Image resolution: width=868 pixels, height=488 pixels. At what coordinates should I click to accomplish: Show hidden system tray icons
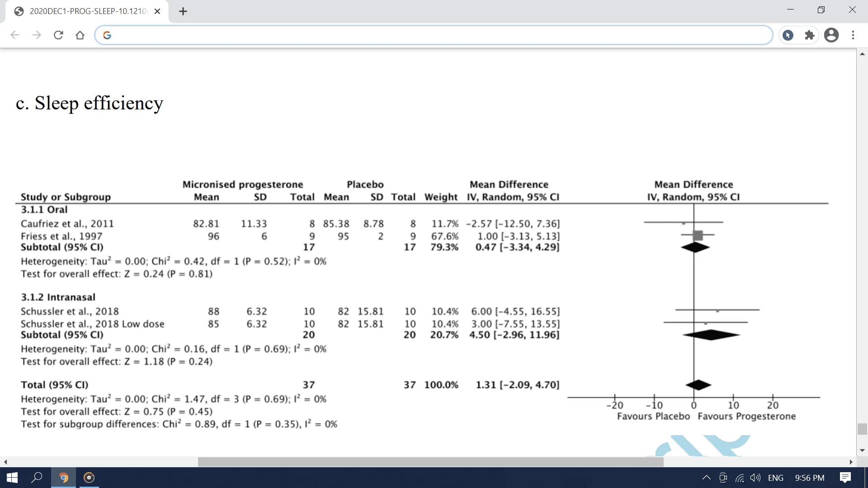(x=706, y=478)
